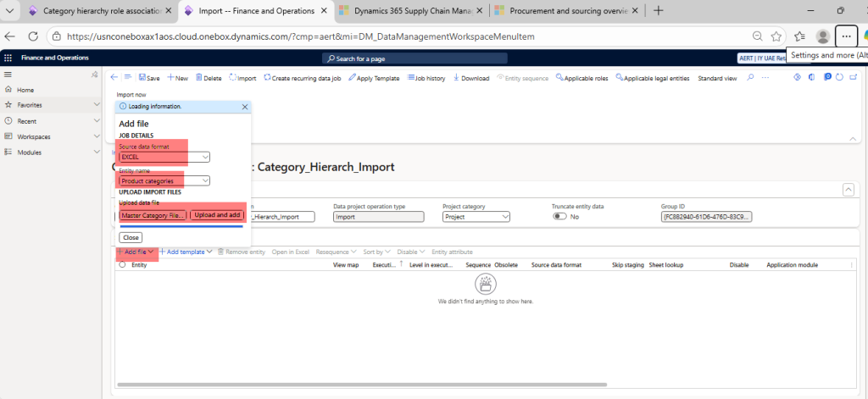Expand Modules in the left navigation

(97, 152)
